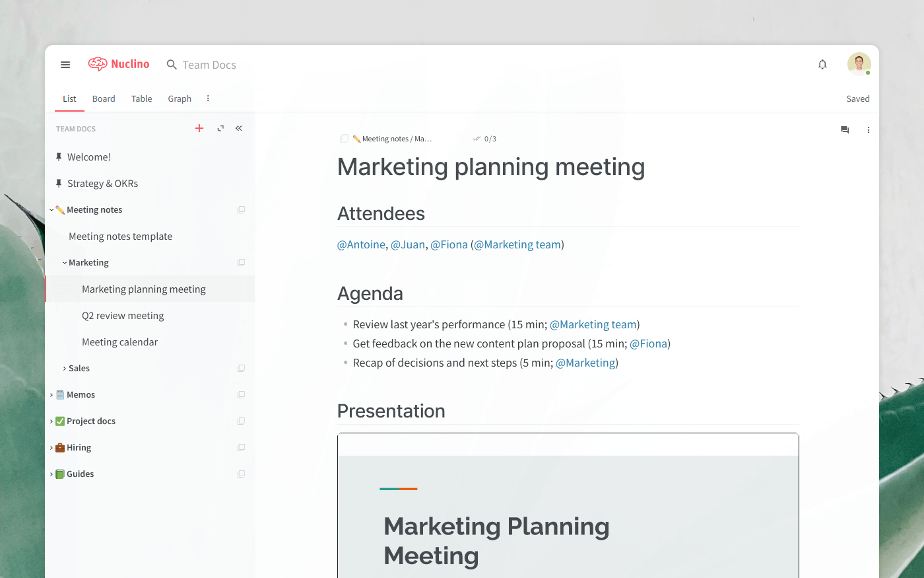Screen dimensions: 924x578
Task: Open the document more options menu
Action: 869,130
